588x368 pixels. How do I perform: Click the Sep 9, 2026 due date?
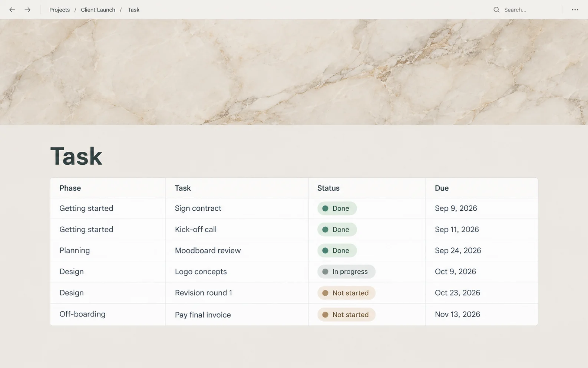point(456,208)
